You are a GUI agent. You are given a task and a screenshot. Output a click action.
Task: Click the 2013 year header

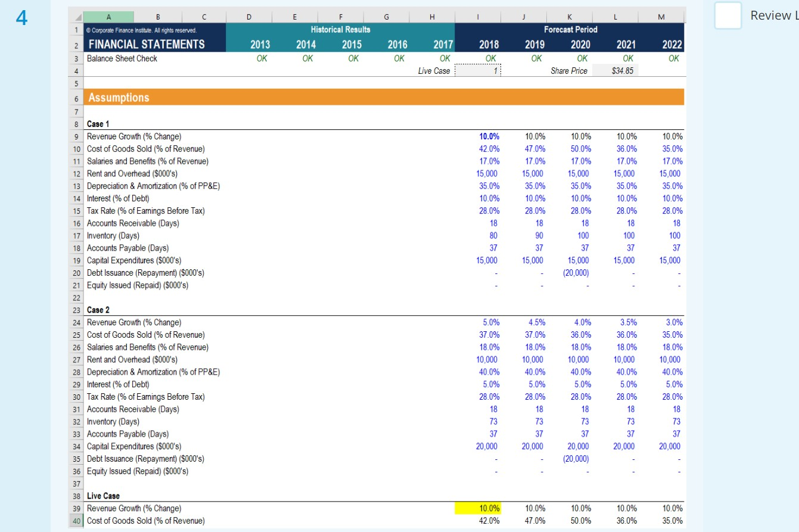[x=260, y=45]
